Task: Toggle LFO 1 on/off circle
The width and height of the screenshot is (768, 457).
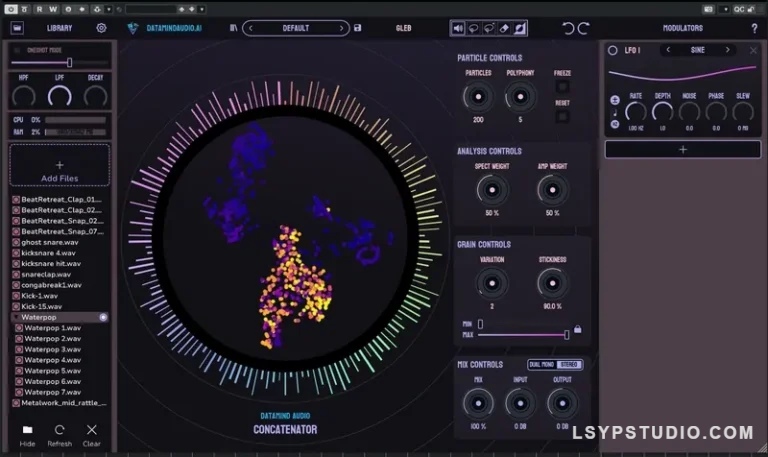Action: point(612,50)
